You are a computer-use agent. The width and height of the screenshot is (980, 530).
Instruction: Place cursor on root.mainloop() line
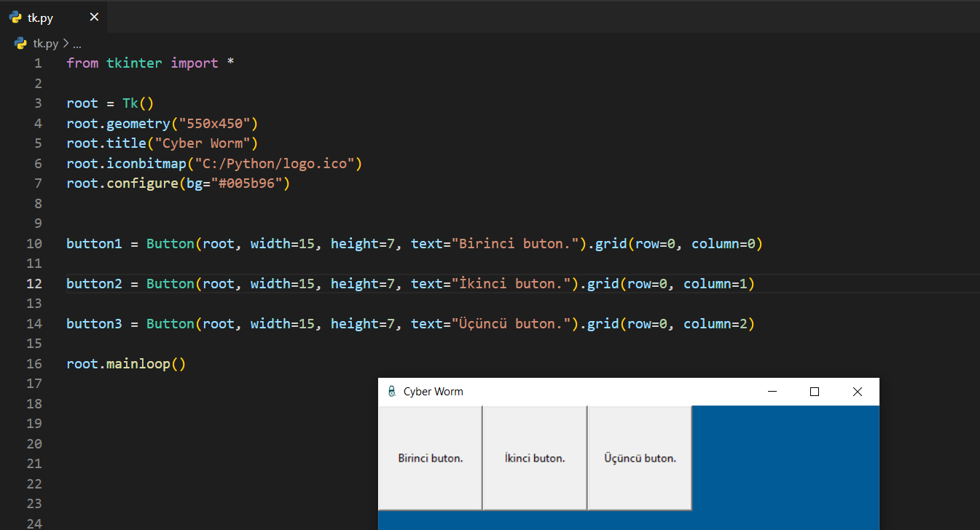tap(126, 363)
